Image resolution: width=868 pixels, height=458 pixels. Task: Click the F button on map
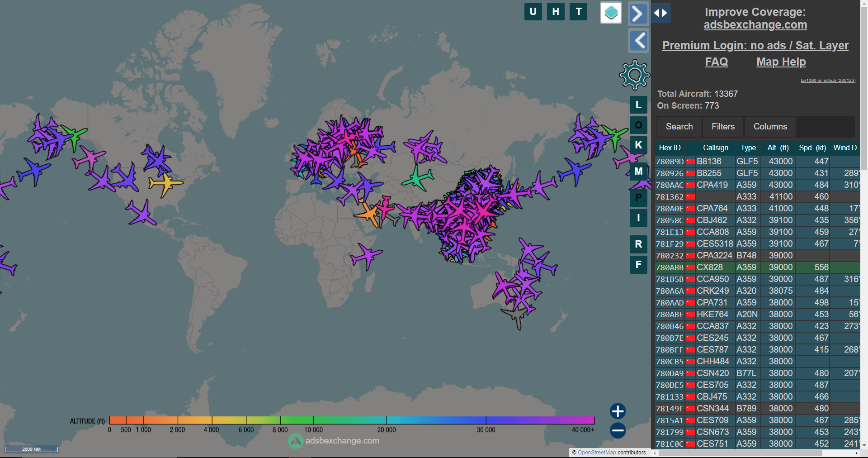tap(638, 265)
